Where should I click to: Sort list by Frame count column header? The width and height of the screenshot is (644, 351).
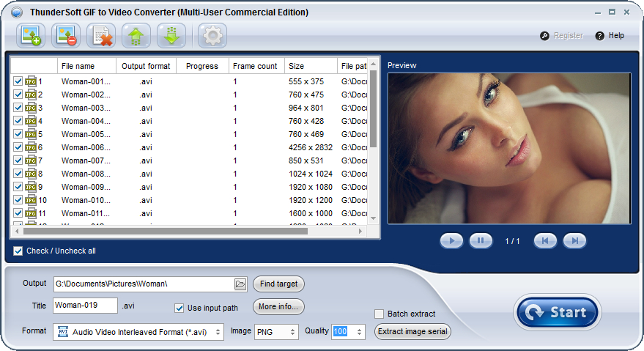coord(255,66)
